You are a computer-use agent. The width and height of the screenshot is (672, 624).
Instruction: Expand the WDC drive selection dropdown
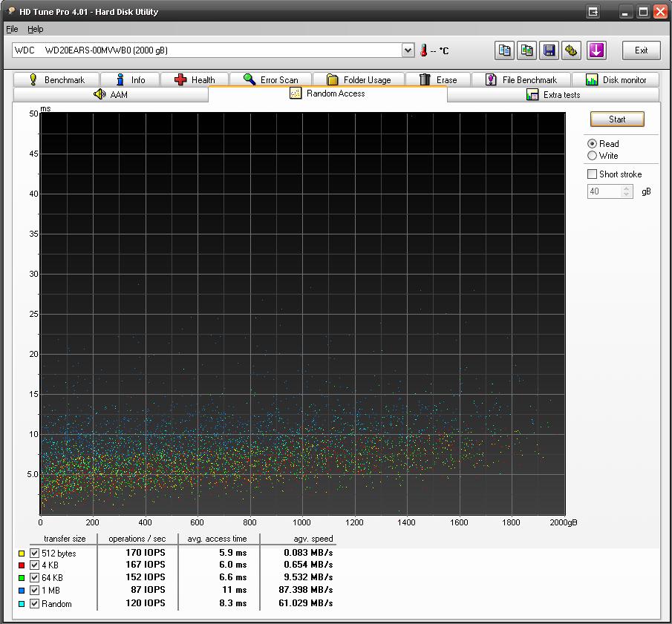click(408, 50)
